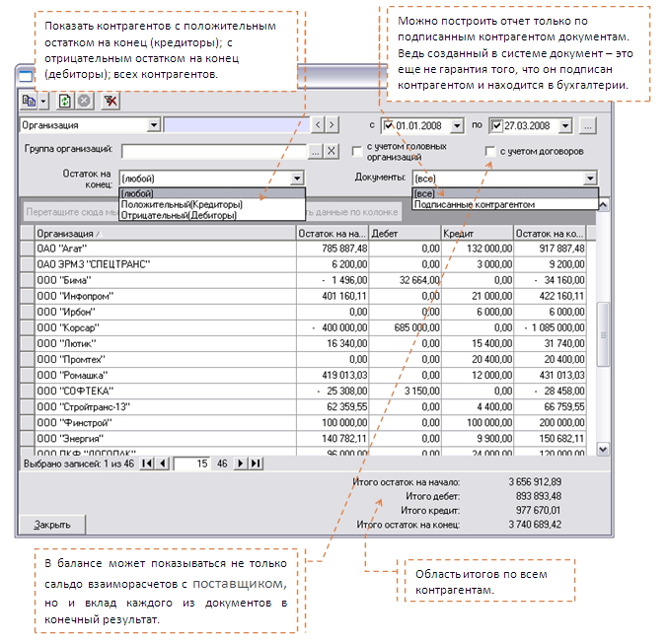Click the Группа организаций input field
The width and height of the screenshot is (668, 644).
coord(214,151)
